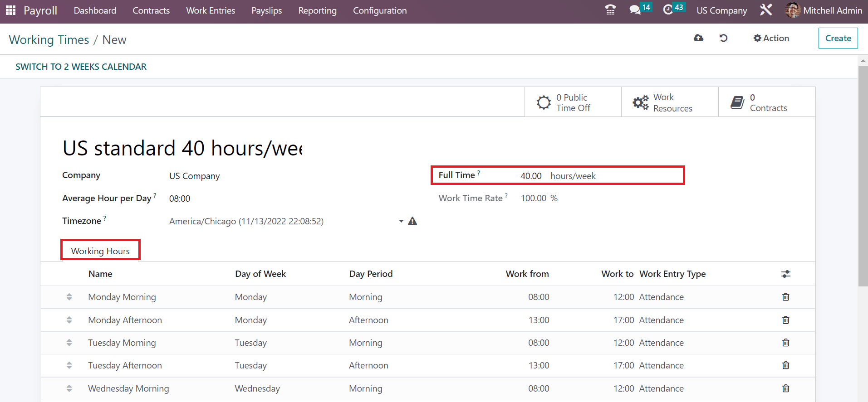Click the Full Time help question mark
This screenshot has width=868, height=402.
click(x=479, y=173)
